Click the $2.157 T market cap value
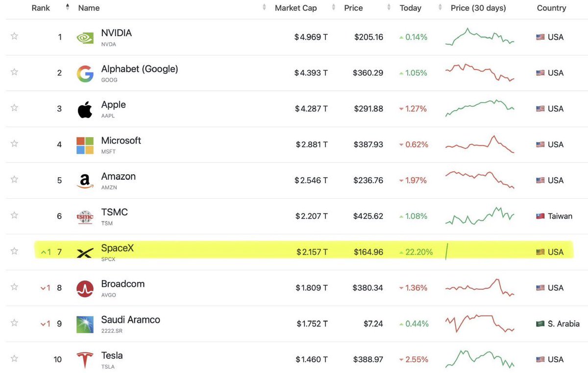 [312, 252]
